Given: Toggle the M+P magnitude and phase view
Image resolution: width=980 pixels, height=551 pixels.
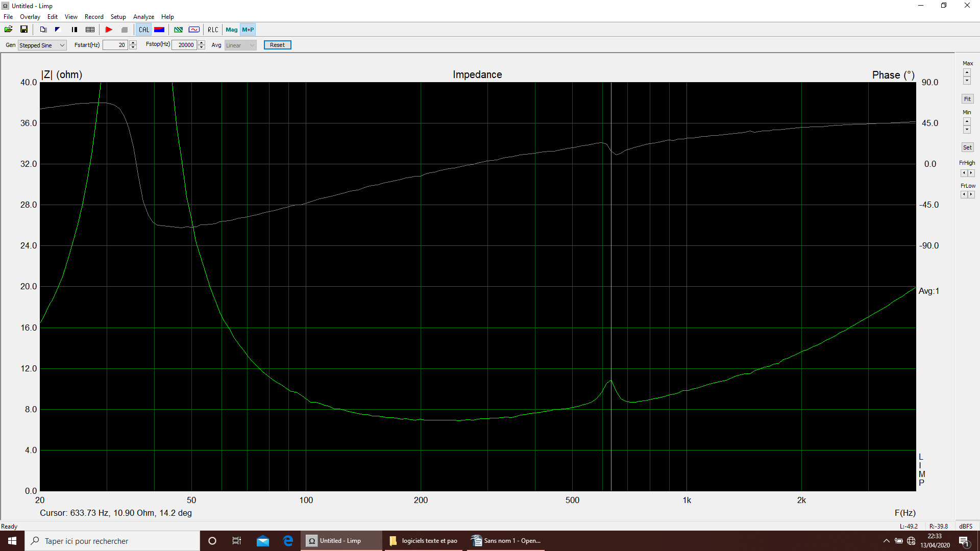Looking at the screenshot, I should point(248,30).
